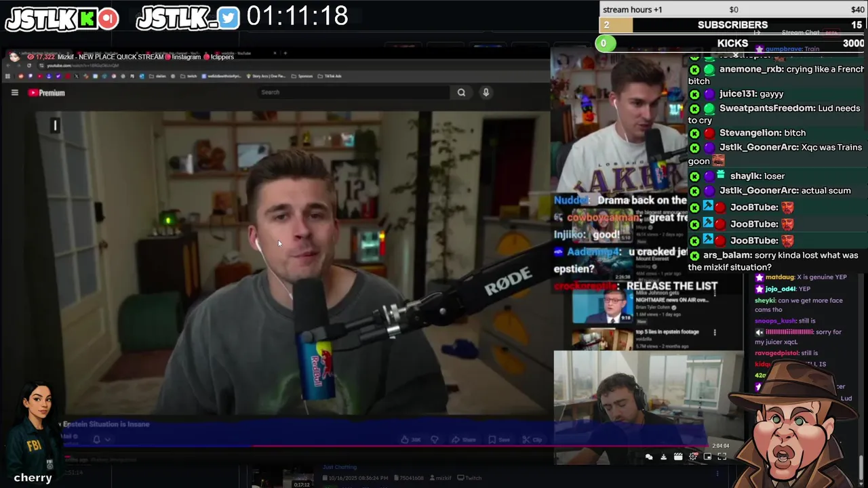Click the Share button under video
The image size is (868, 488).
[x=464, y=440]
